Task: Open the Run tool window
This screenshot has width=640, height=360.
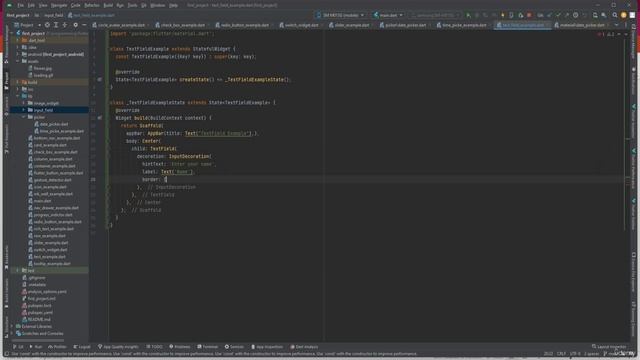Action: (x=36, y=347)
